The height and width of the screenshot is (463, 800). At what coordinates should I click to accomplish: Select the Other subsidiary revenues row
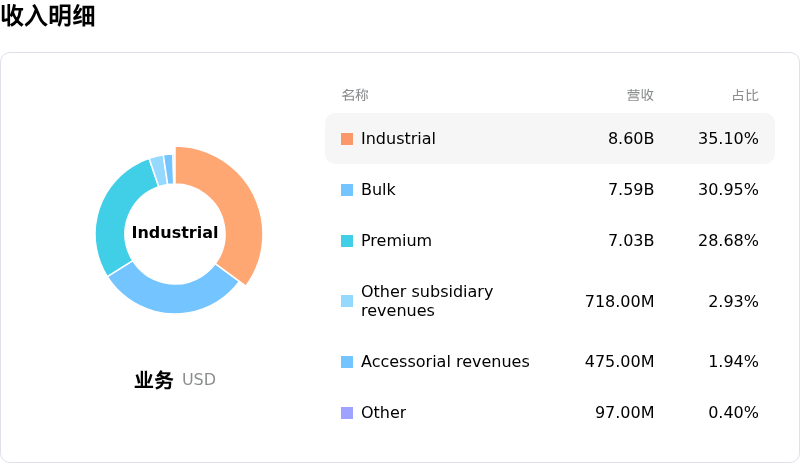[550, 301]
